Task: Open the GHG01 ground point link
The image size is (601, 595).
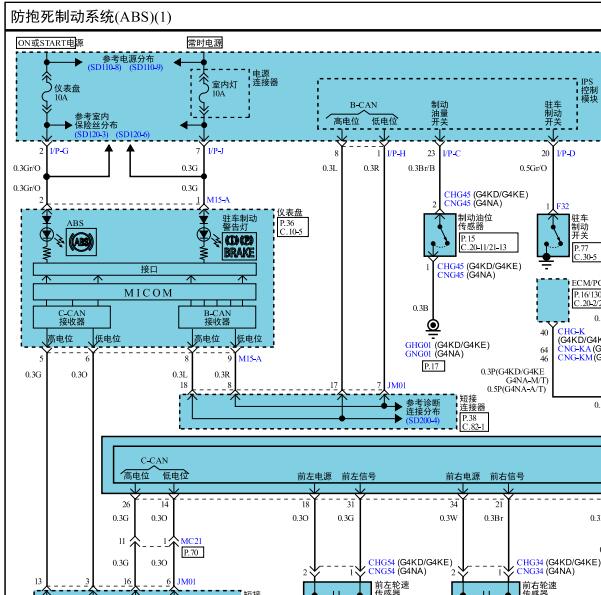Action: (x=418, y=345)
